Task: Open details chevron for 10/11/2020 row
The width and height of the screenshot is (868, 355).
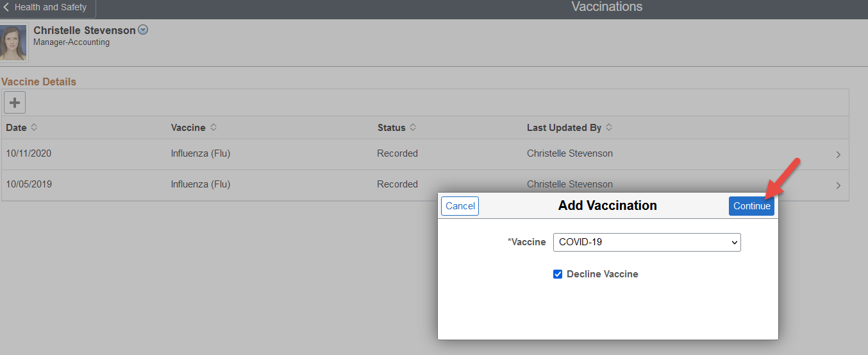Action: tap(839, 155)
